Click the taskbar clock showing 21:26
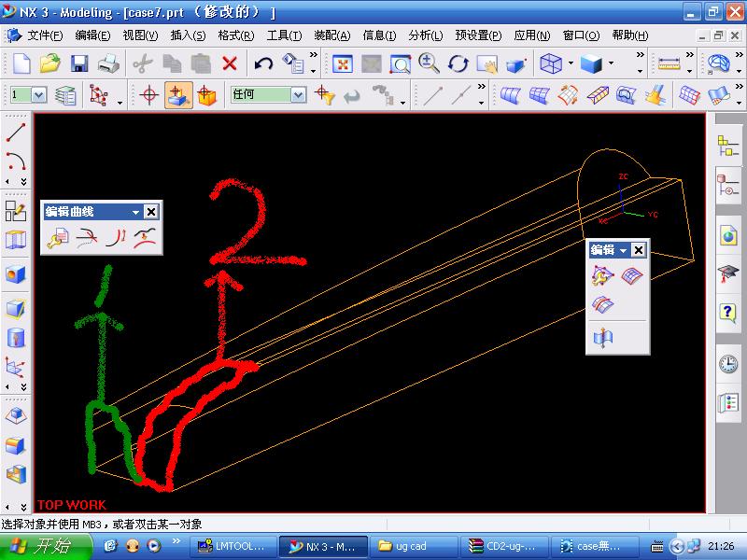Image resolution: width=747 pixels, height=560 pixels. pos(721,546)
